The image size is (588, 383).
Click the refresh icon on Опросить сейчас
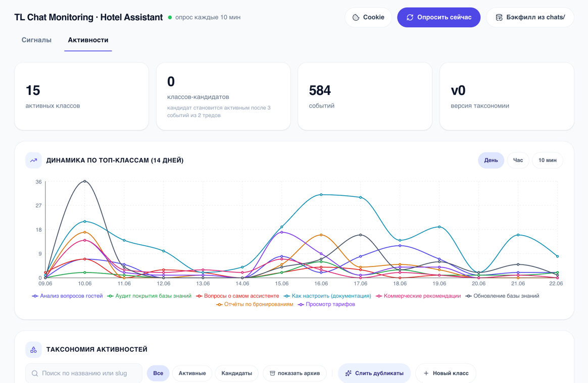pos(410,17)
